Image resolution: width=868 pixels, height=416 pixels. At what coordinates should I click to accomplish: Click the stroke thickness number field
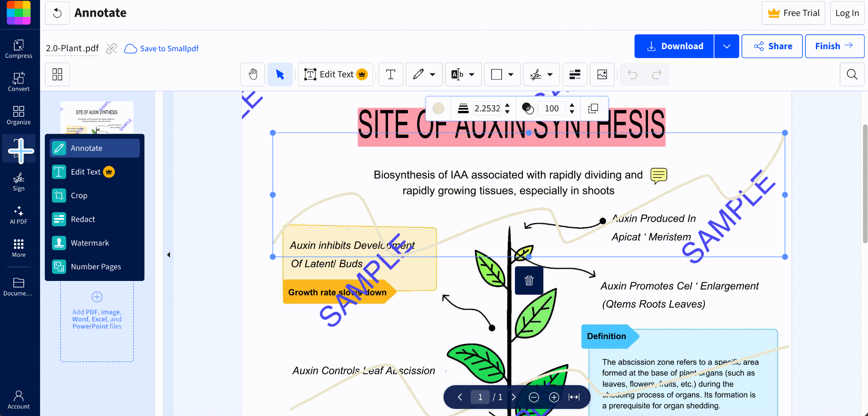click(x=487, y=108)
